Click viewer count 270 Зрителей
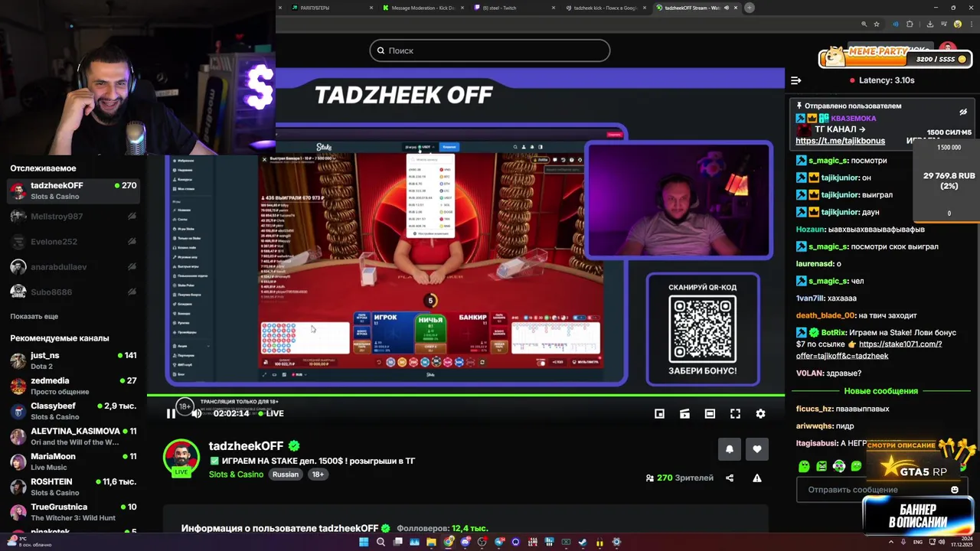The image size is (980, 551). pyautogui.click(x=680, y=478)
